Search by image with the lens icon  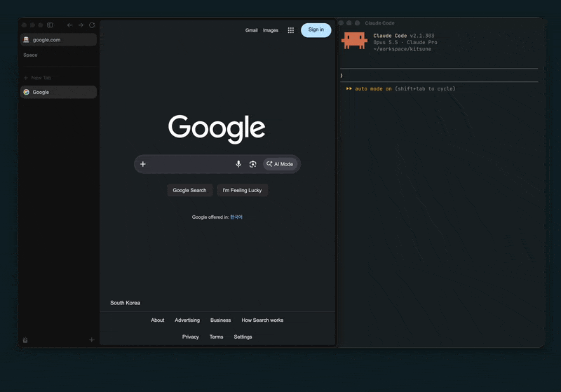[252, 164]
